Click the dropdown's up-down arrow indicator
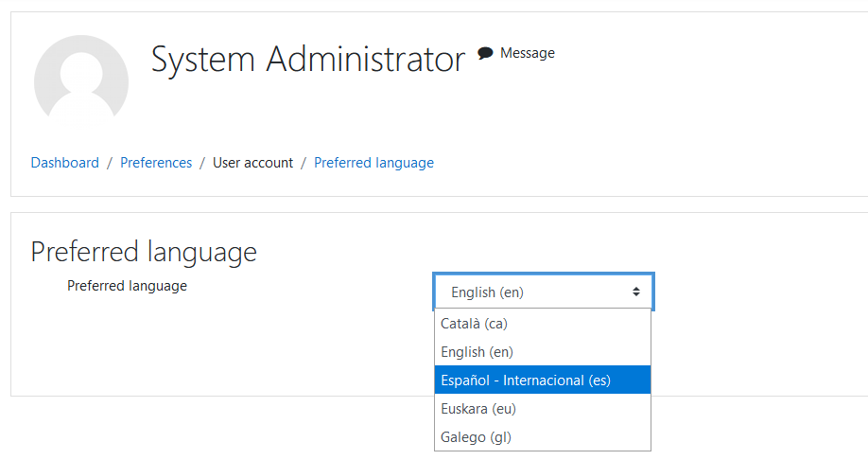The image size is (868, 460). (x=636, y=292)
